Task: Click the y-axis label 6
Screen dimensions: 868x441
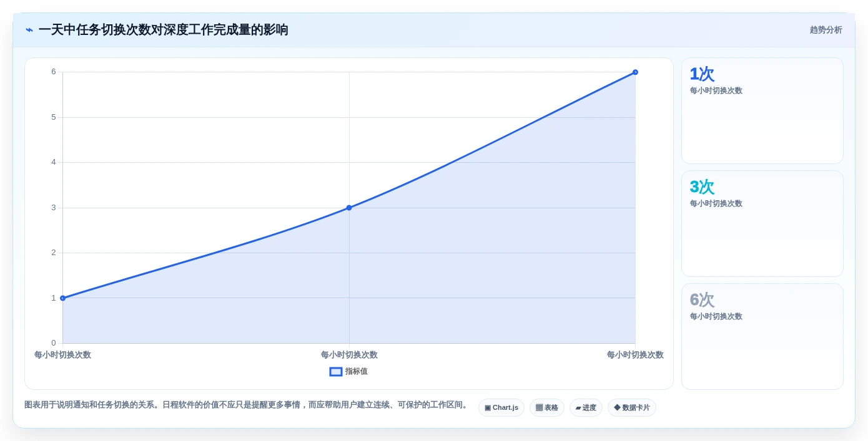Action: 54,72
